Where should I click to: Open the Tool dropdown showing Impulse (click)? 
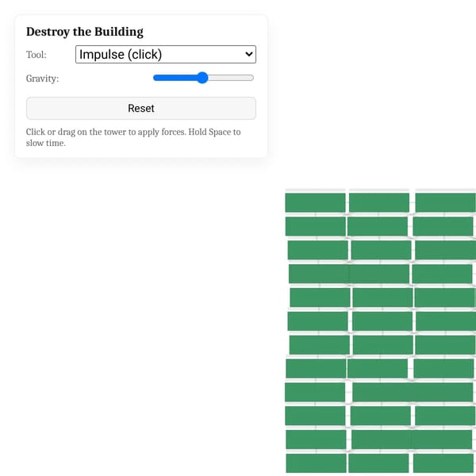tap(166, 54)
